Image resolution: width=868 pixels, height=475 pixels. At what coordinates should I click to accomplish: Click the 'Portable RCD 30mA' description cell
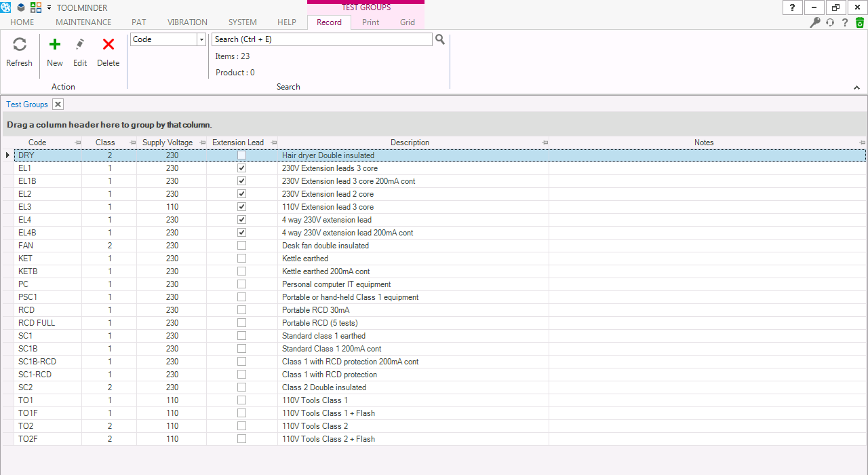(413, 310)
